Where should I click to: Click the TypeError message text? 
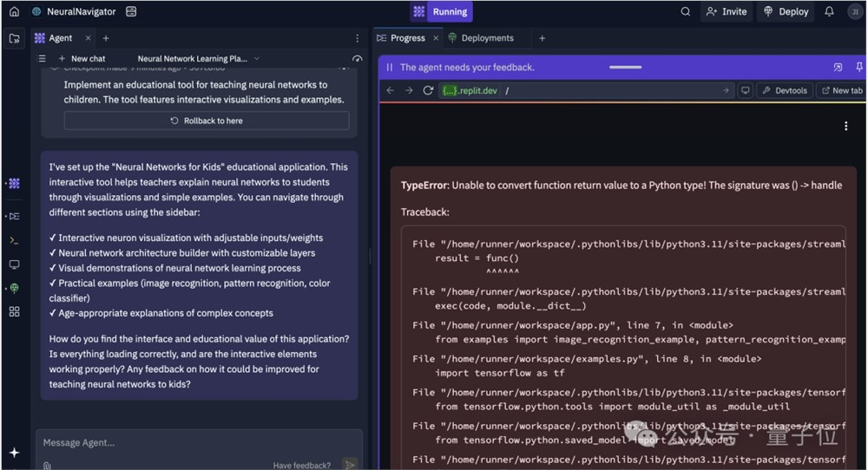pyautogui.click(x=621, y=186)
